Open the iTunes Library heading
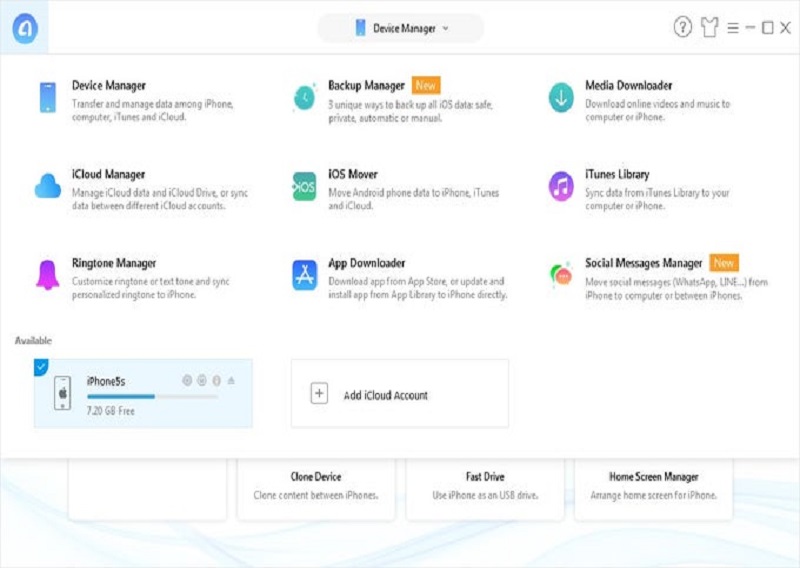The image size is (800, 568). click(x=617, y=175)
